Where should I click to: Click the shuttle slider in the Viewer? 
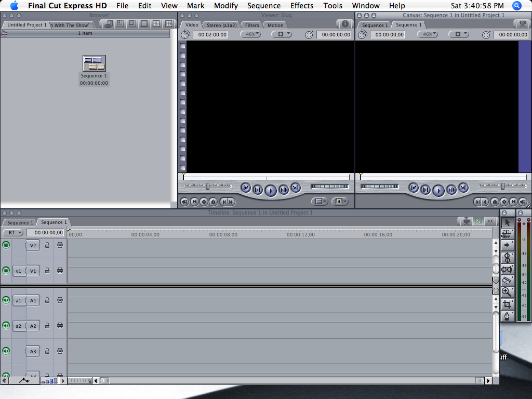207,185
